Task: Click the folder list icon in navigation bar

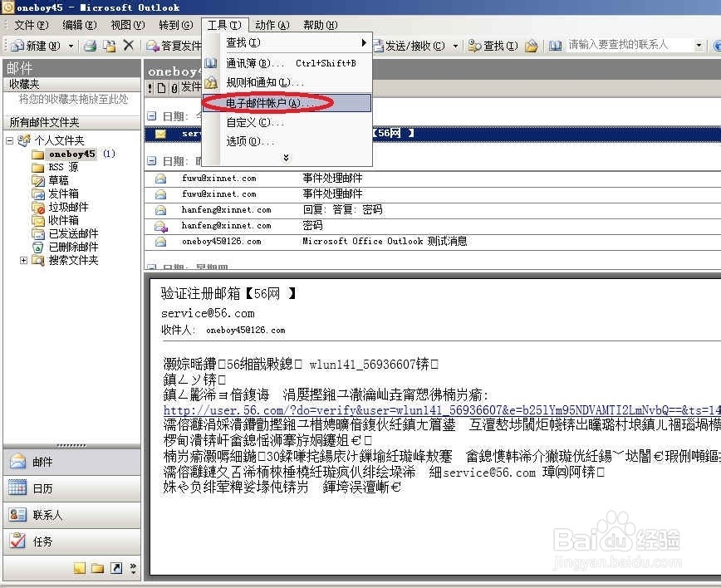Action: (x=97, y=569)
